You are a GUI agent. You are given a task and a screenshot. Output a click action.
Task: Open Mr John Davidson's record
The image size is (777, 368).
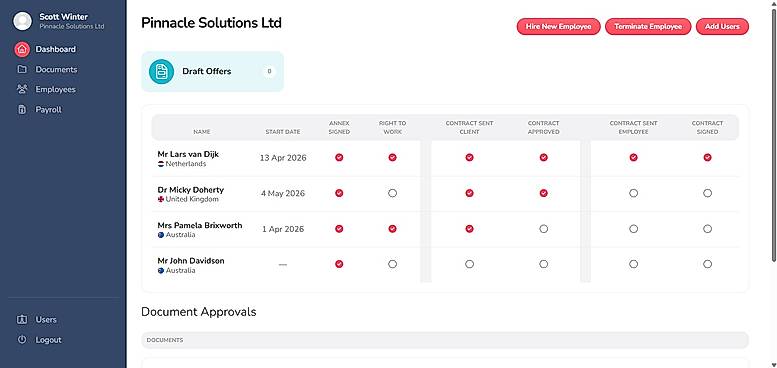coord(191,261)
